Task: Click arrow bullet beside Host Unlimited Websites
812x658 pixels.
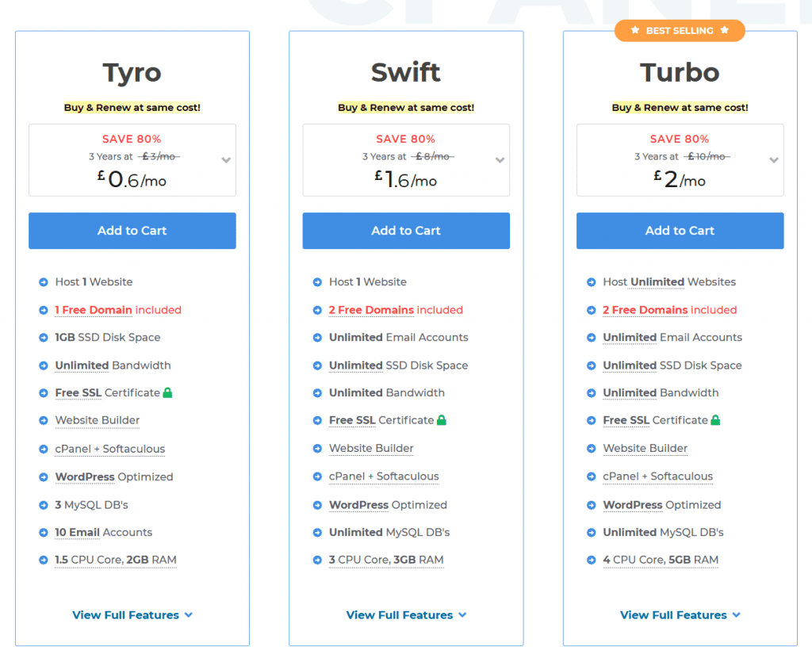Action: (x=592, y=282)
